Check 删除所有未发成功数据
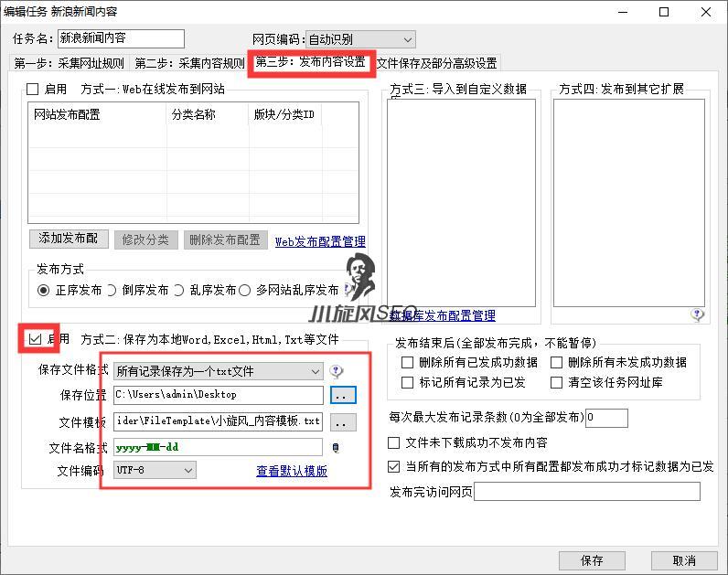 [556, 362]
